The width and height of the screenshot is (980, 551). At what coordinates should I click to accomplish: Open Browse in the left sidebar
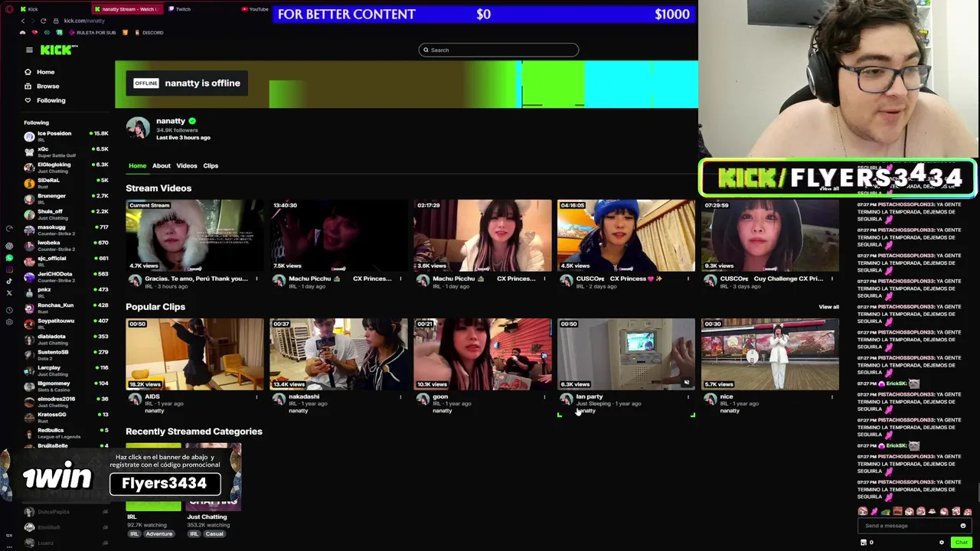(x=41, y=86)
